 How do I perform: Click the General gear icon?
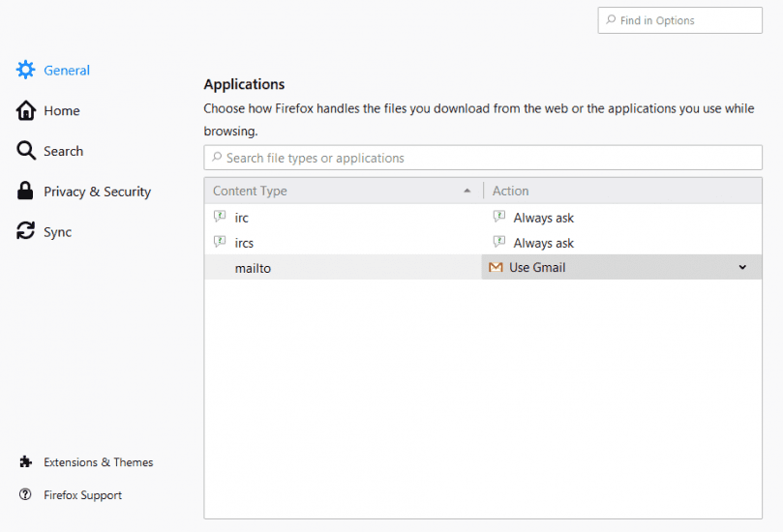pos(26,71)
